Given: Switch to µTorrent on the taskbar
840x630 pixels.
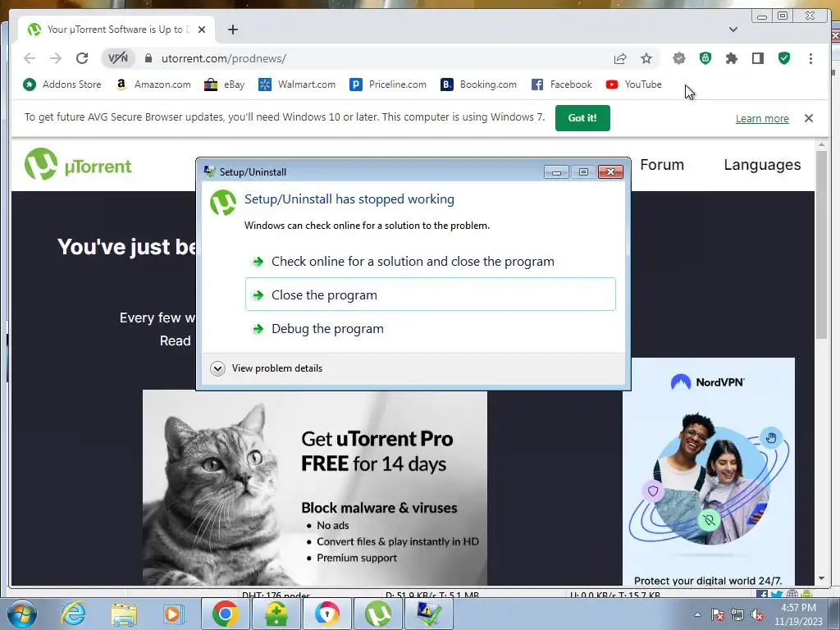Looking at the screenshot, I should [378, 614].
